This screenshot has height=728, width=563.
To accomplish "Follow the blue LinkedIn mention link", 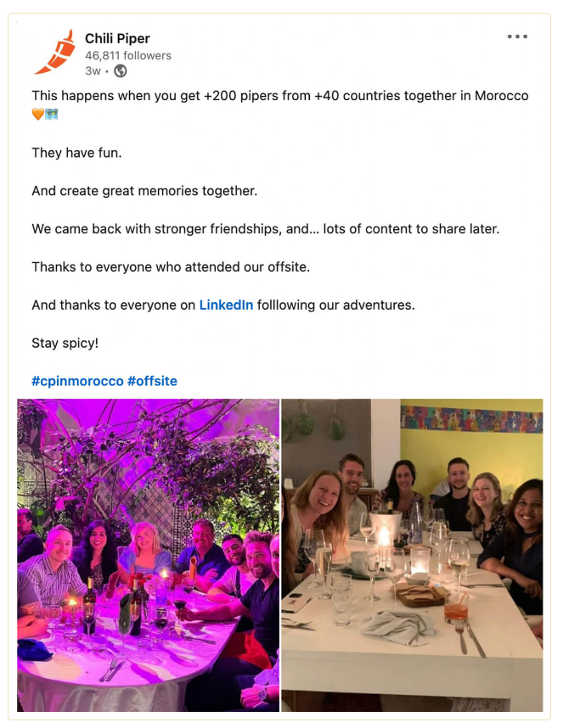I will [x=226, y=305].
